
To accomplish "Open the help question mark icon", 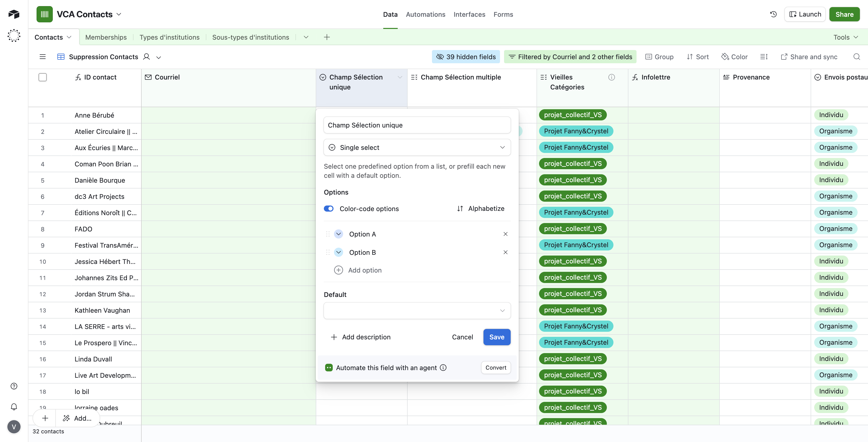I will click(14, 386).
